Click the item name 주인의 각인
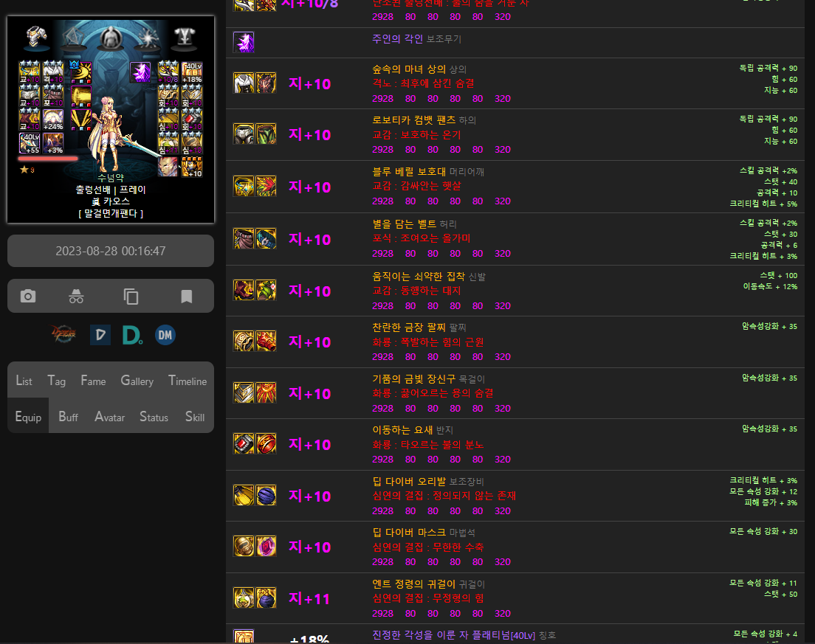Viewport: 815px width, 644px height. 398,39
